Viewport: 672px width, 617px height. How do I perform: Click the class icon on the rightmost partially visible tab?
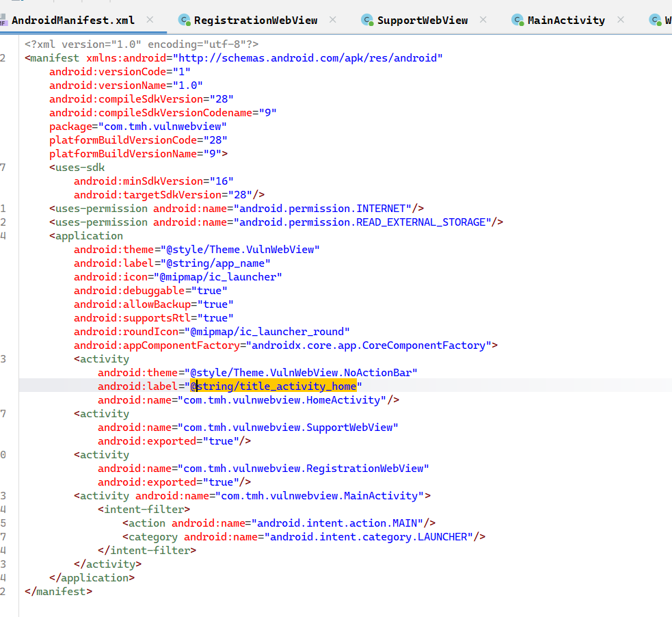tap(654, 20)
